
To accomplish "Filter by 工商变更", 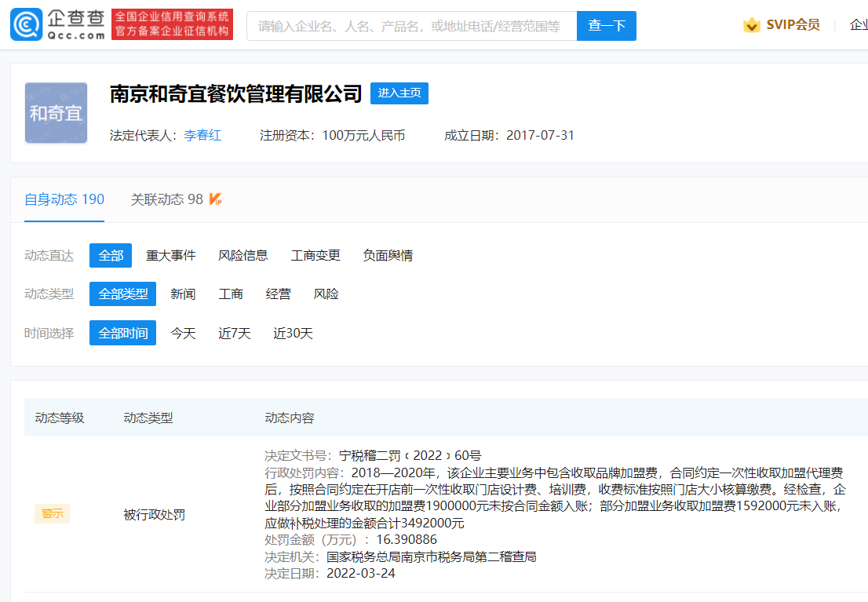I will pos(315,255).
